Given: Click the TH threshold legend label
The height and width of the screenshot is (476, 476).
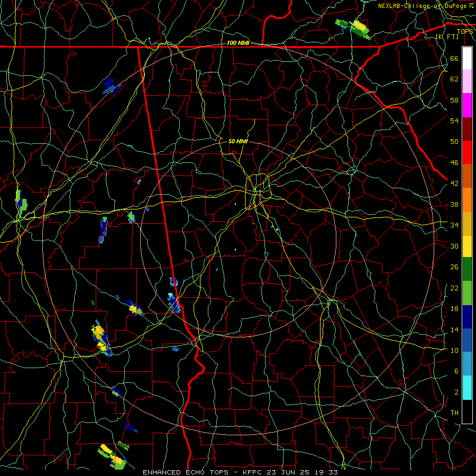Looking at the screenshot, I should 454,413.
